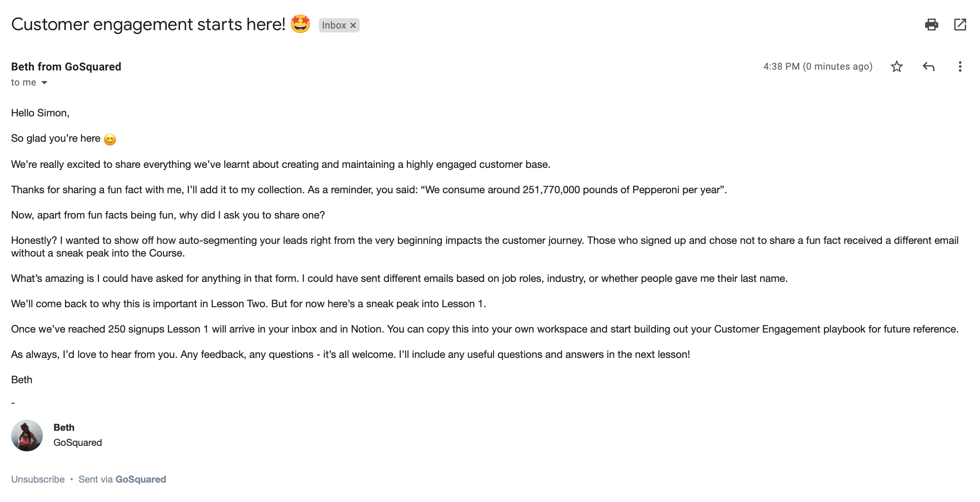Open the three-dot More options menu
This screenshot has height=502, width=980.
(960, 67)
